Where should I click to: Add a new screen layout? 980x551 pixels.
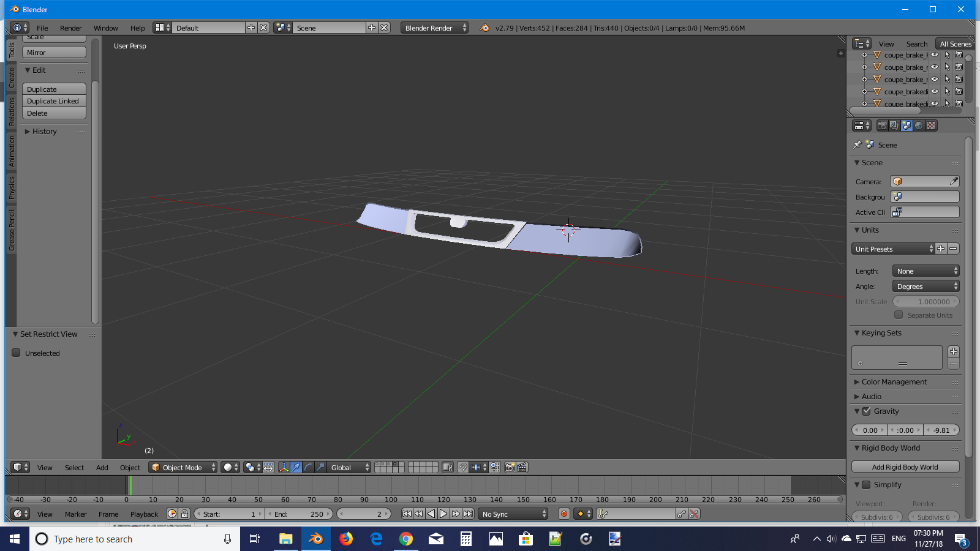coord(251,28)
